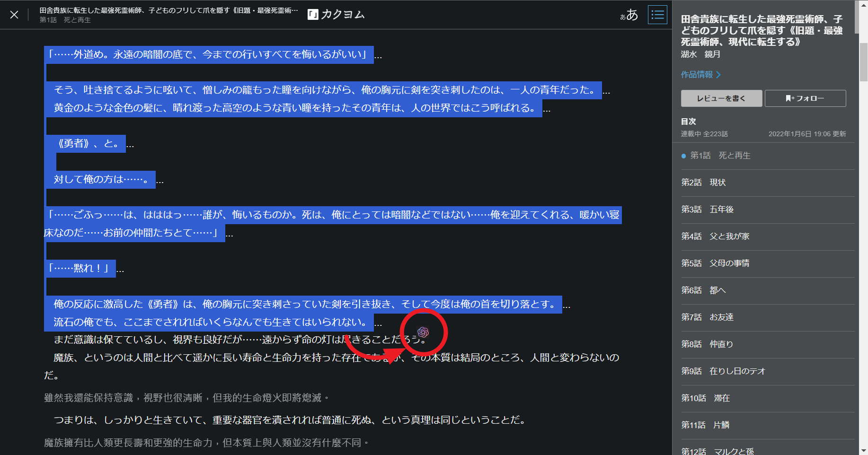Select episode 第5話 父母の事情
This screenshot has height=455, width=868.
click(715, 263)
